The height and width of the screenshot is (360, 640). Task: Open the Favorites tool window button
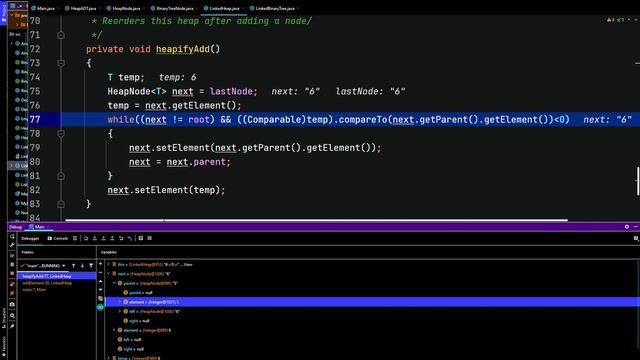4,347
